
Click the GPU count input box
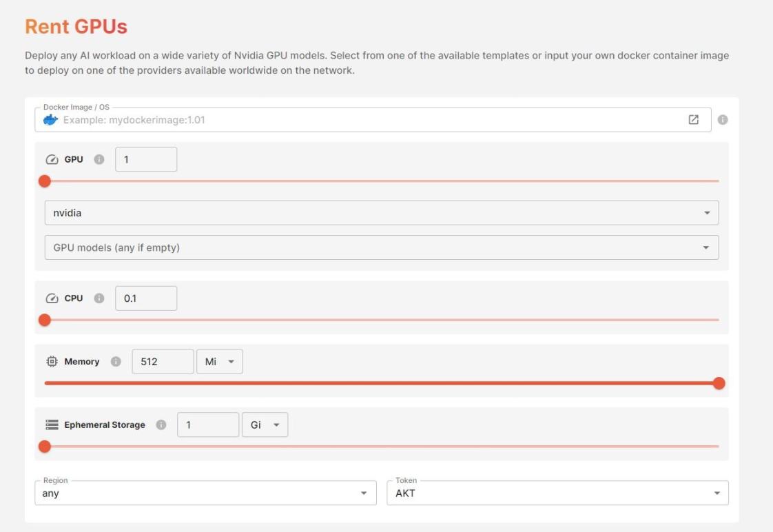click(x=146, y=159)
